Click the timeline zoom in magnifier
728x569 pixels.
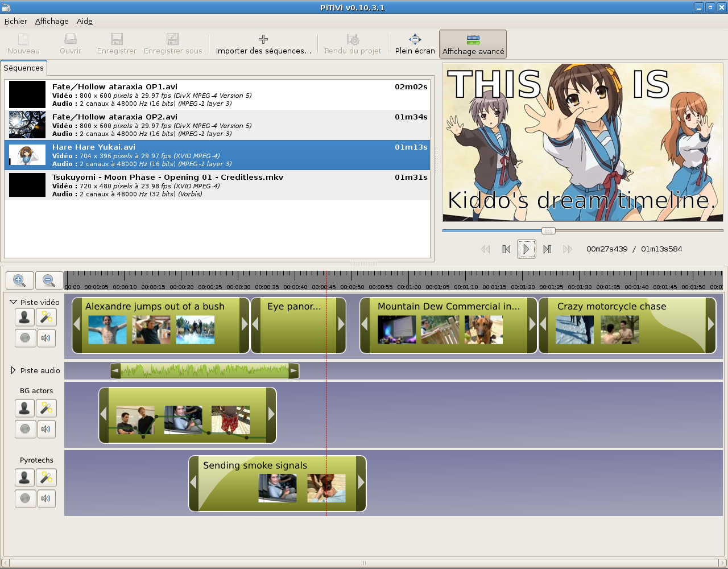click(x=19, y=281)
